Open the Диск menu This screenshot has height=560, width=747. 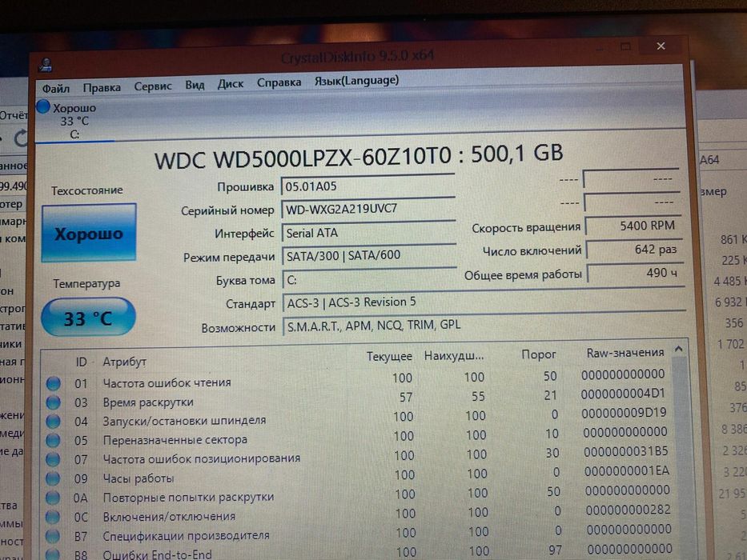[231, 84]
